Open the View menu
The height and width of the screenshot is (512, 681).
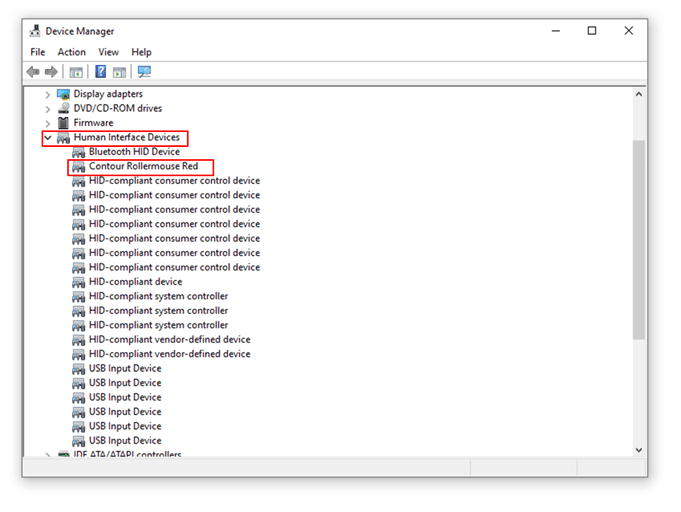click(x=108, y=52)
